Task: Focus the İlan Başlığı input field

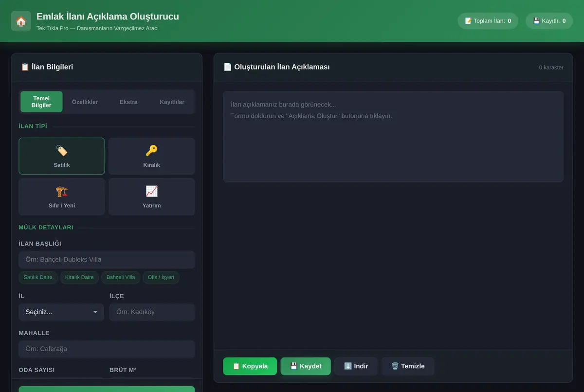Action: tap(107, 260)
